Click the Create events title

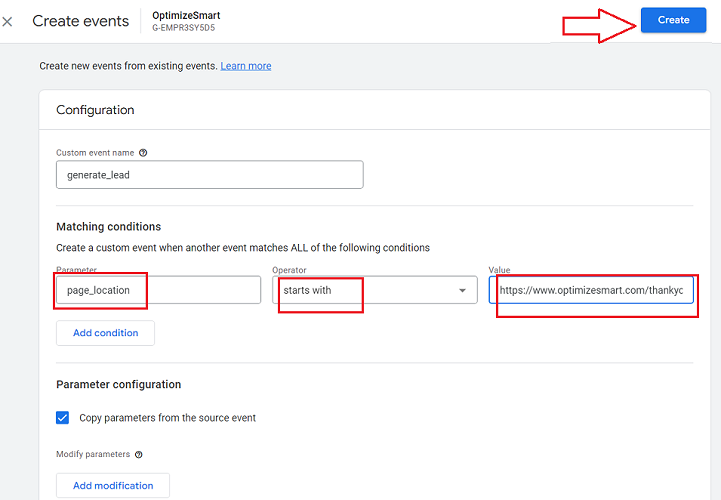click(x=80, y=21)
